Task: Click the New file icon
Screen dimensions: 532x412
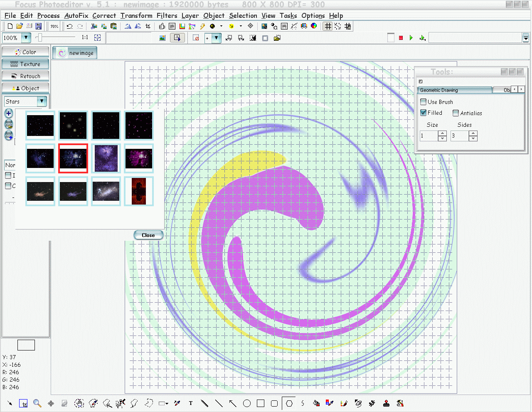Action: 10,26
